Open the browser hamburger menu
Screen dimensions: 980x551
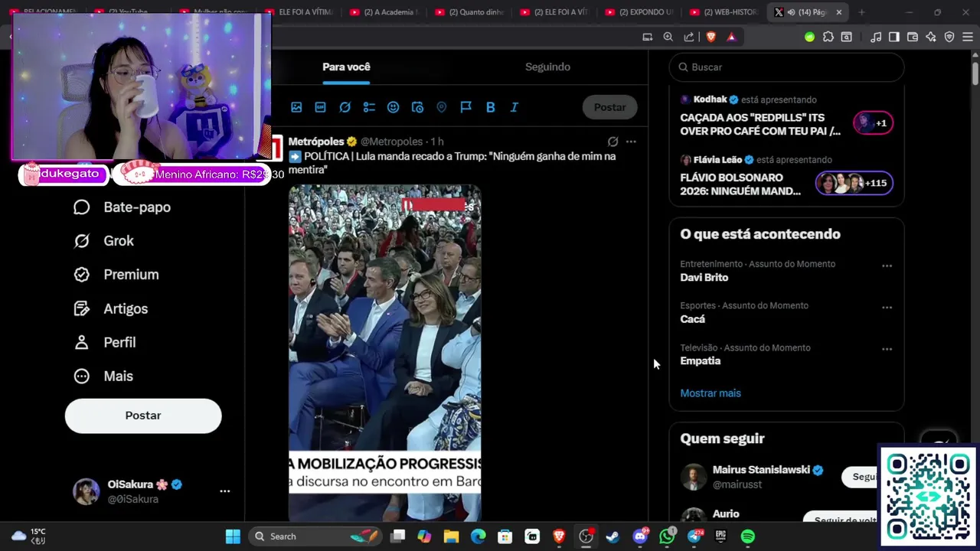tap(968, 37)
